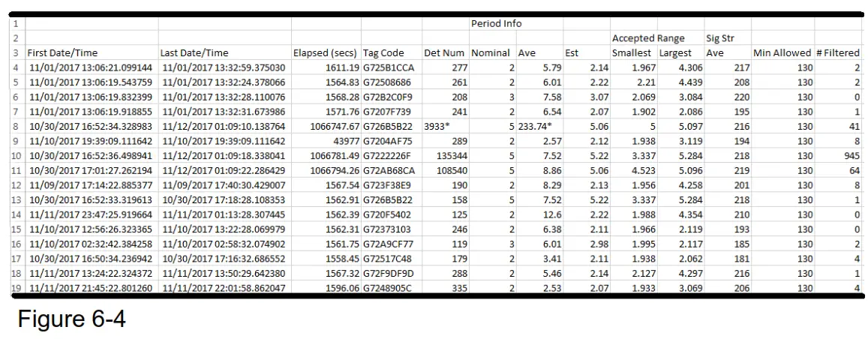
Task: Select first date cell '11/09/2017 17:14:22.885377'
Action: [x=92, y=184]
